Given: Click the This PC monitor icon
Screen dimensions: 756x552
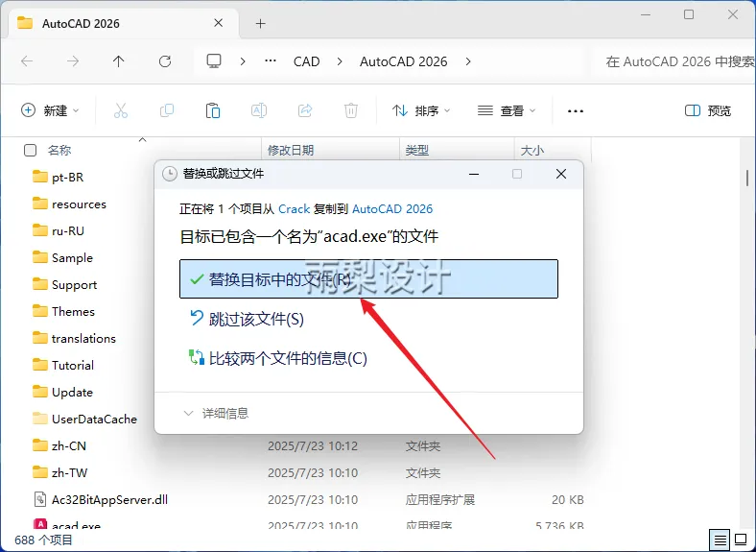Looking at the screenshot, I should point(214,61).
